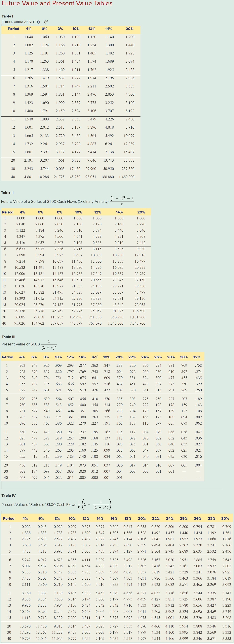Click the value 767.090 in Table II
Image resolution: width=234 pixels, height=644 pixels.
coord(95,323)
